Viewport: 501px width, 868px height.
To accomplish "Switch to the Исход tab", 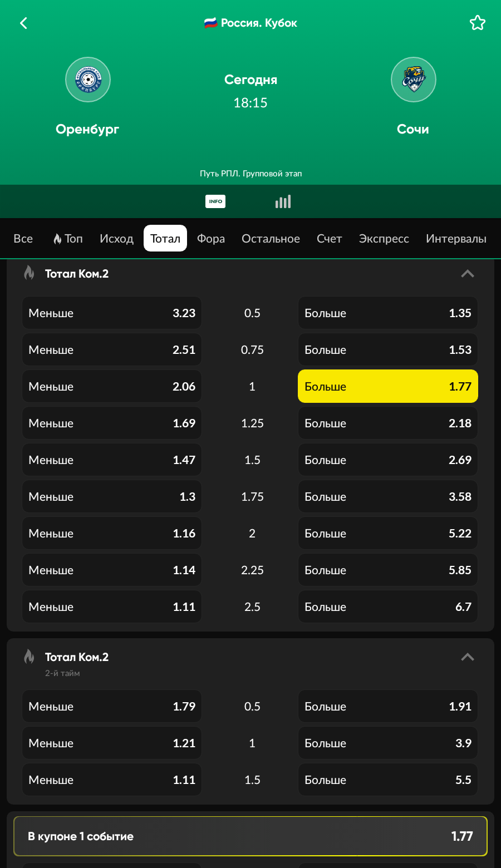I will (x=116, y=239).
